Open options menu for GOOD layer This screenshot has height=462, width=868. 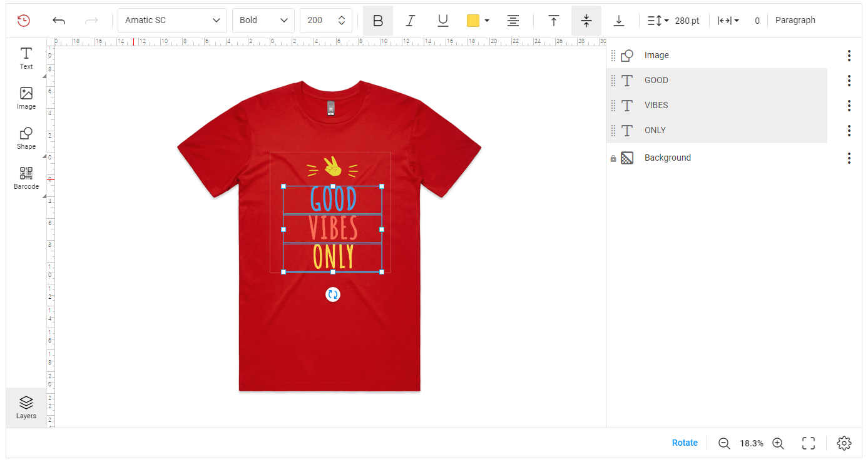(x=849, y=81)
